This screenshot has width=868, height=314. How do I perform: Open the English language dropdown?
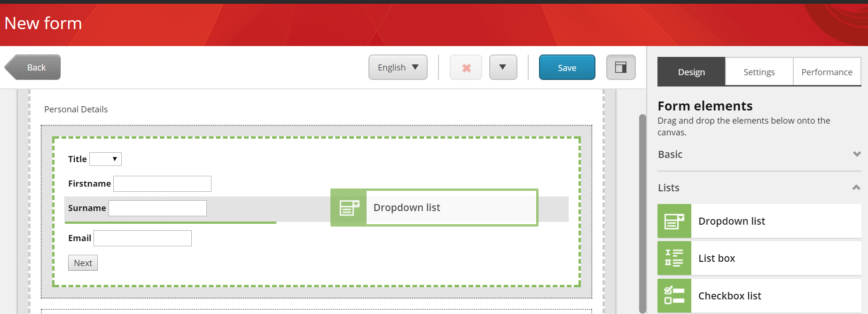[398, 67]
